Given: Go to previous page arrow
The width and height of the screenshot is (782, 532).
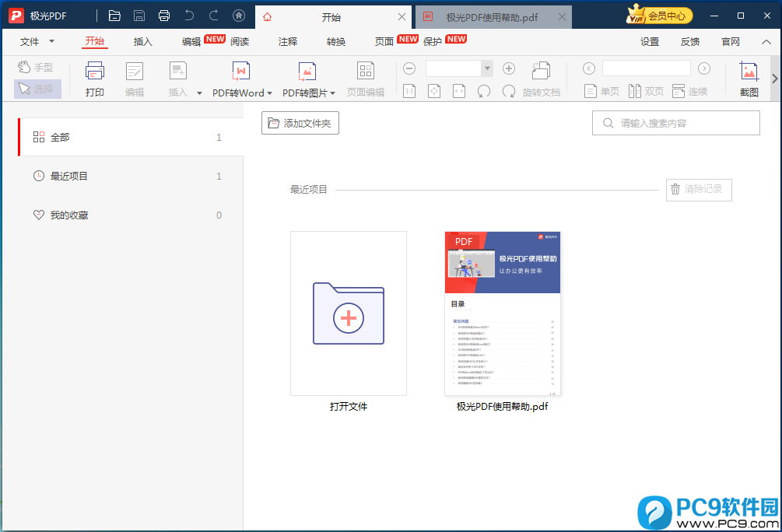Looking at the screenshot, I should coord(589,68).
